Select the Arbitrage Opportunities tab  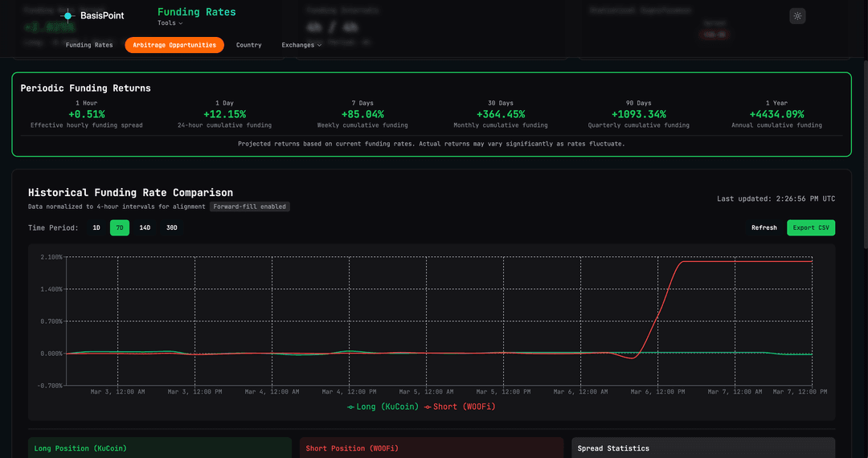tap(174, 45)
